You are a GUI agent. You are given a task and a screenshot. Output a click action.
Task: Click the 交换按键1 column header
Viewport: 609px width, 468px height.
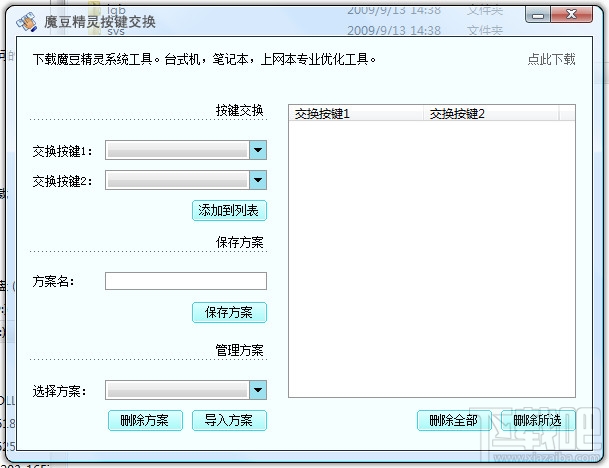(x=356, y=113)
